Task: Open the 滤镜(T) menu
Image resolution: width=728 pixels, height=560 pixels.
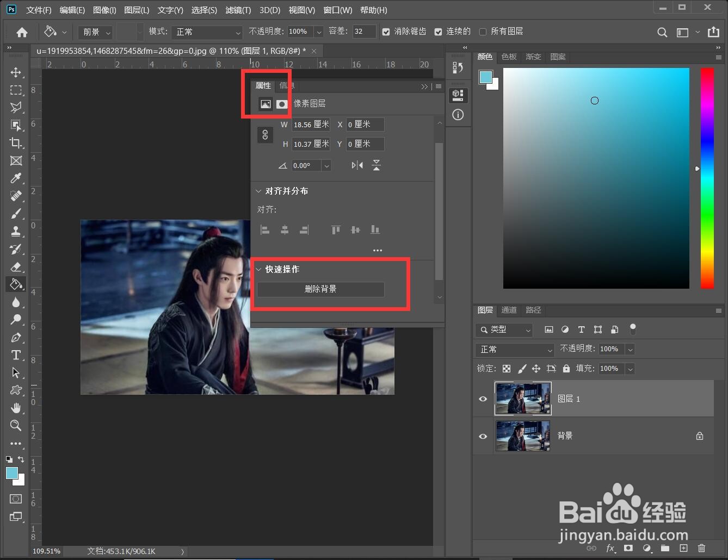Action: click(x=238, y=10)
